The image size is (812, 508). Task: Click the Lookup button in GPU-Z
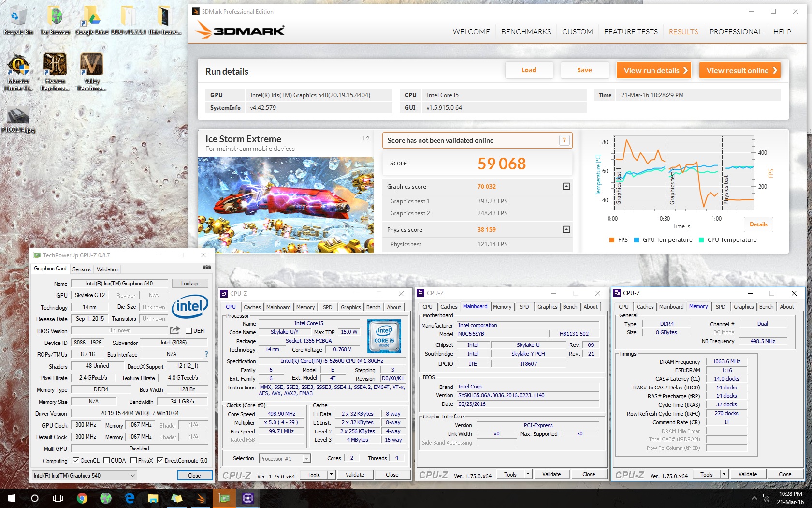pyautogui.click(x=189, y=284)
